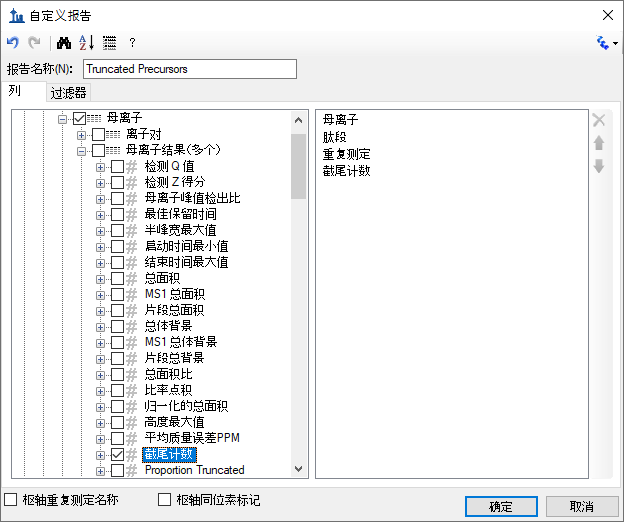624x522 pixels.
Task: Open the blue tree icon dropdown at top right
Action: pos(606,43)
